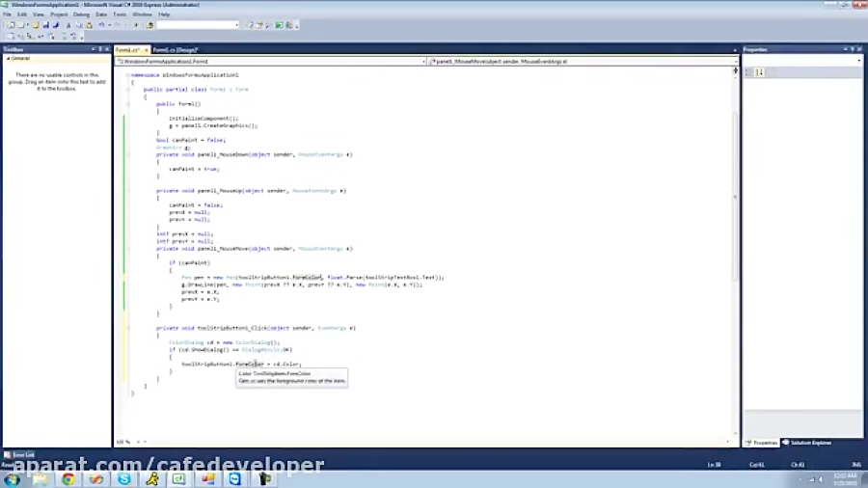Collapse the namespace WindowsFormsApplication1 region

pos(128,74)
